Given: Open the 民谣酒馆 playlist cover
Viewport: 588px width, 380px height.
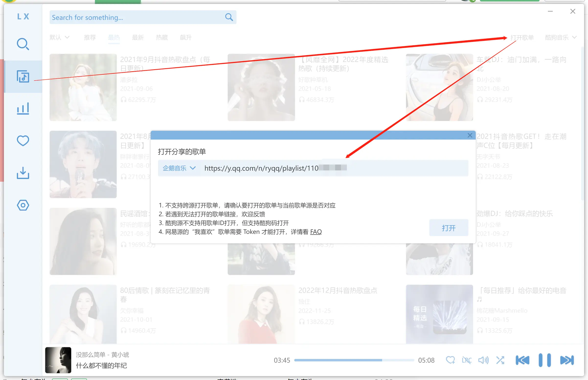Looking at the screenshot, I should [83, 241].
